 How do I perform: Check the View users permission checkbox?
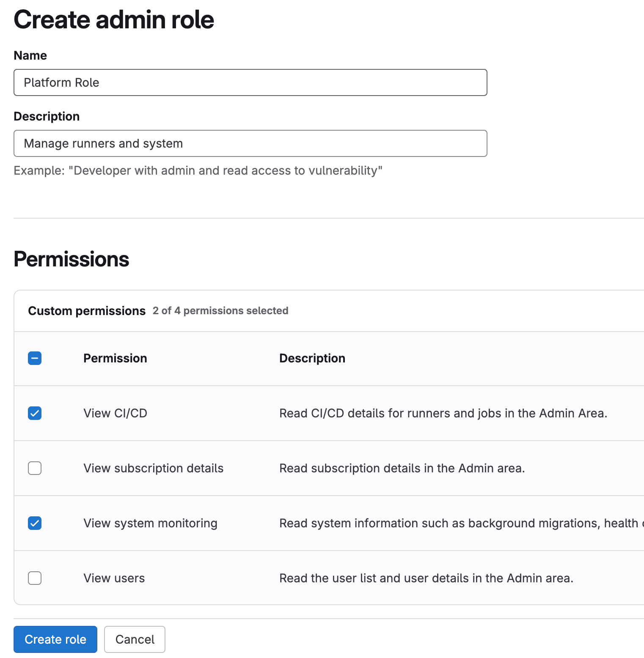(x=35, y=578)
